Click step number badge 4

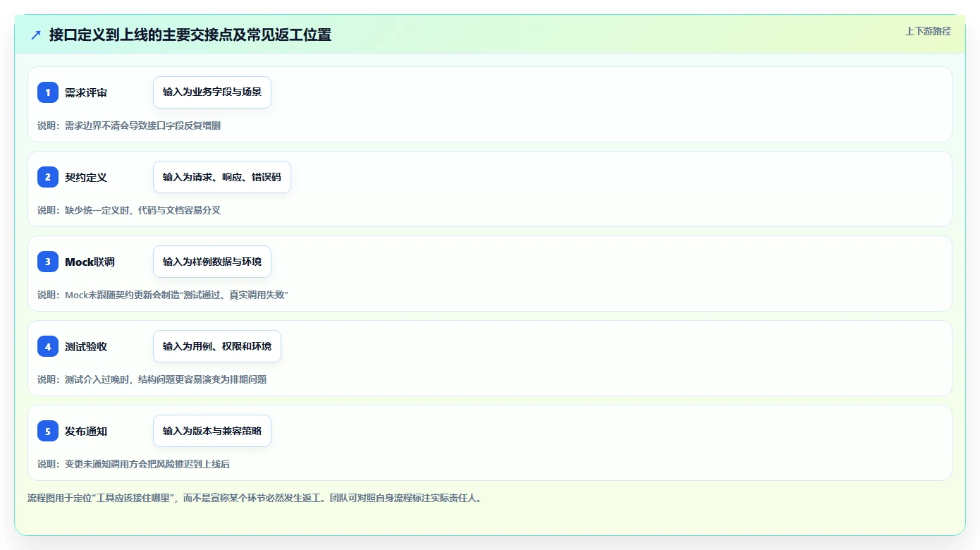(x=48, y=346)
